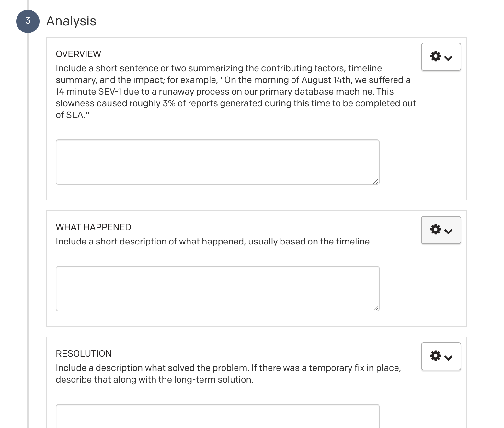Expand the Resolution settings chevron
Viewport: 504px width, 428px height.
click(449, 358)
